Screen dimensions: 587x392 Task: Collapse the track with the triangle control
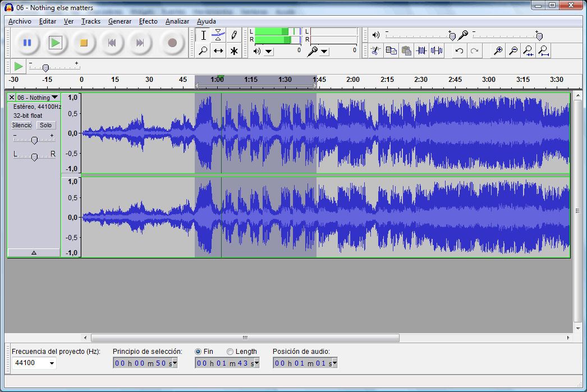click(34, 252)
